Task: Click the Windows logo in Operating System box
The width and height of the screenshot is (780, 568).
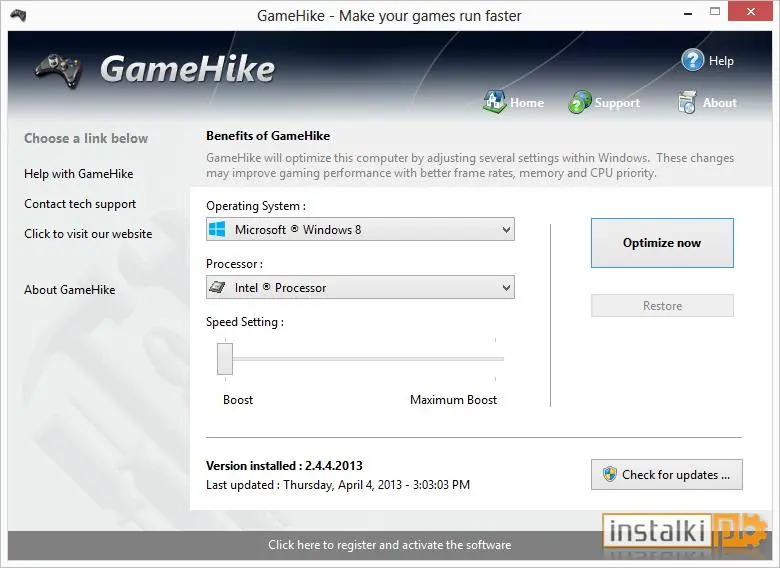Action: (217, 229)
